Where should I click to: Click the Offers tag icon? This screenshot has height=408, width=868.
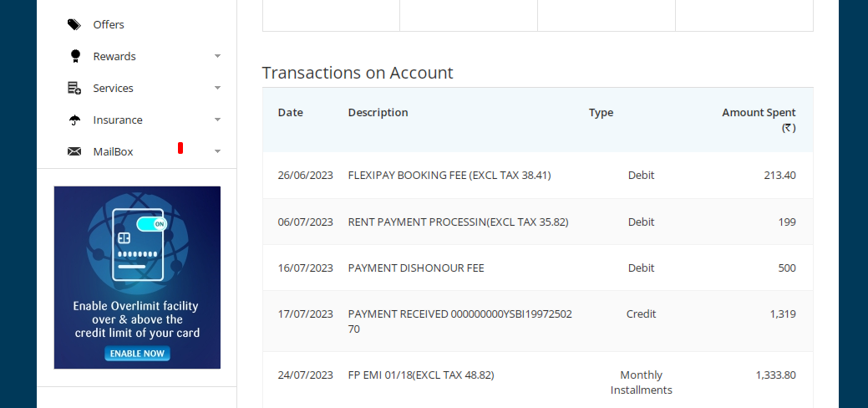click(74, 24)
